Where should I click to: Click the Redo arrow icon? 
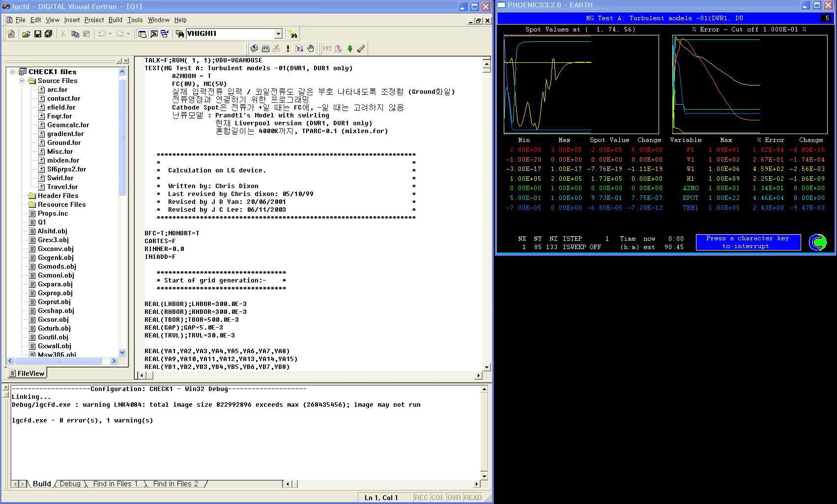click(x=120, y=34)
